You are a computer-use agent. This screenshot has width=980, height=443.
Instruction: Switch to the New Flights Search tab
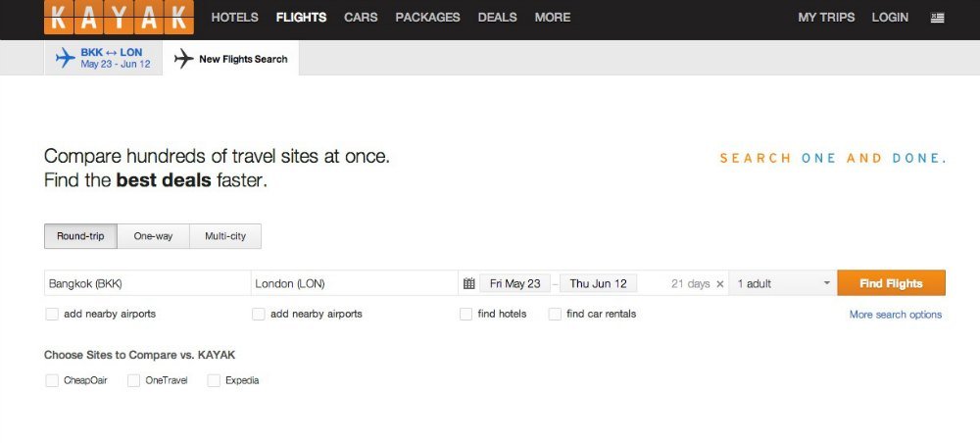coord(230,59)
